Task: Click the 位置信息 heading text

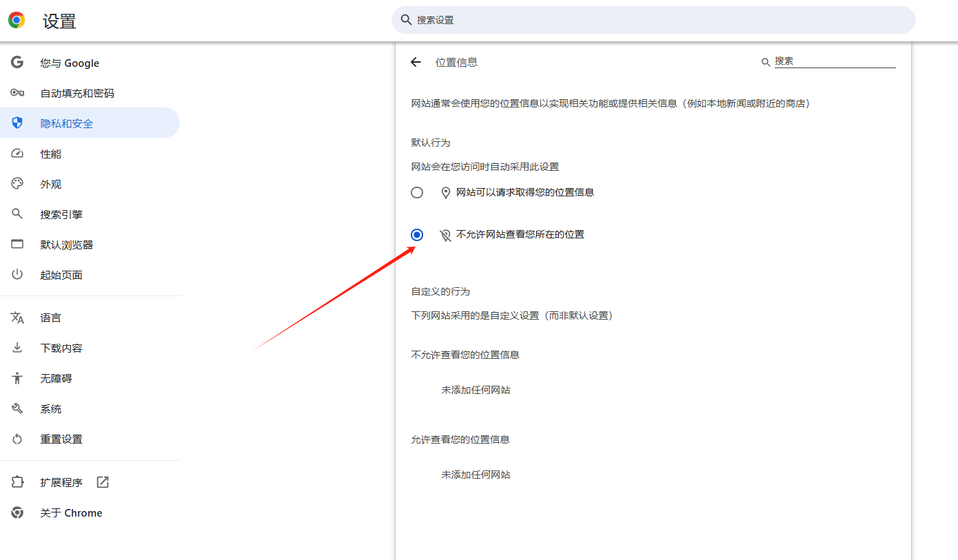Action: pyautogui.click(x=456, y=62)
